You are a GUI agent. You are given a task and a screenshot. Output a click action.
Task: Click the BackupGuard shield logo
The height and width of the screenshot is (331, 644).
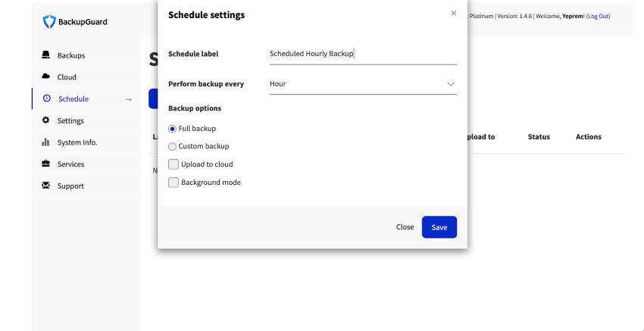click(x=49, y=22)
